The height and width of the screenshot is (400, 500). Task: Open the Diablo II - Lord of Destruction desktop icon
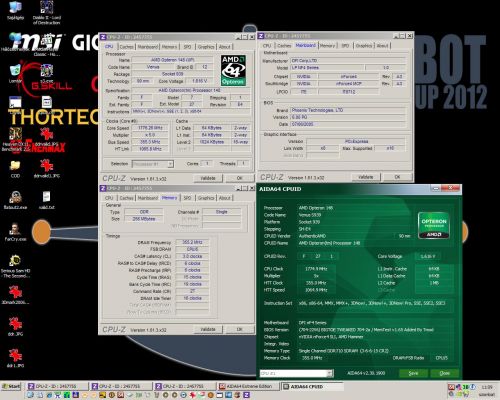pyautogui.click(x=47, y=13)
